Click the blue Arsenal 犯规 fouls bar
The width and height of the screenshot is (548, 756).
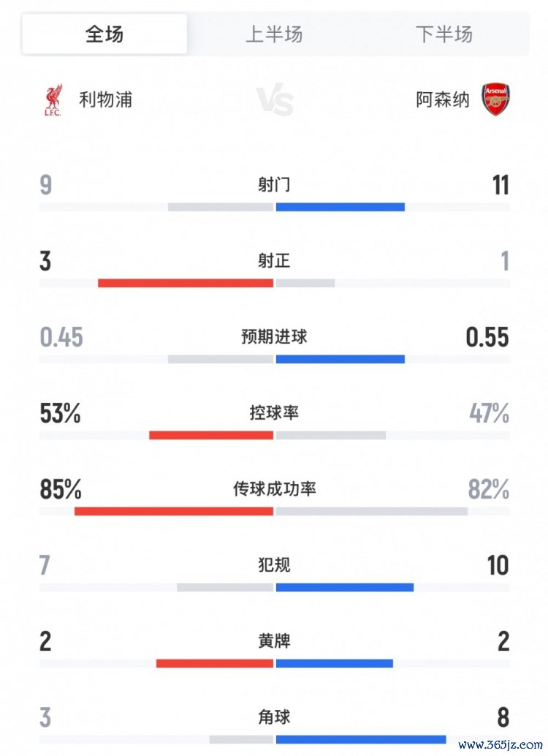coord(345,587)
